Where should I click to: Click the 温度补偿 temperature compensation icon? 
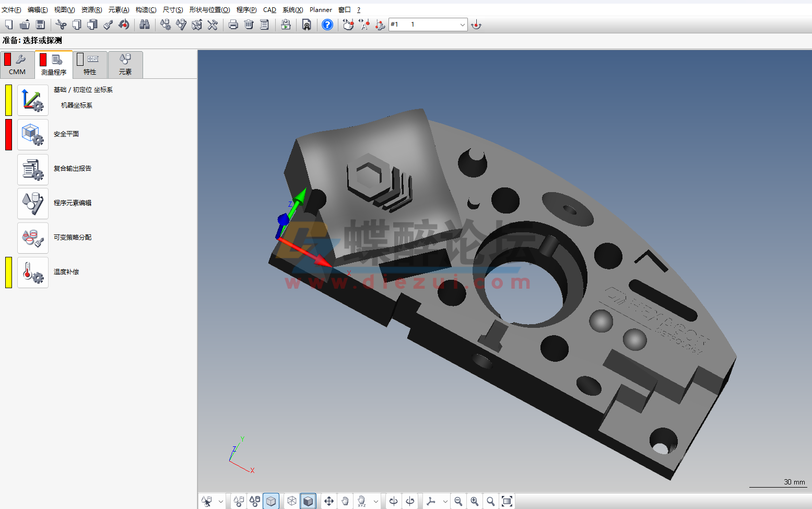coord(33,272)
